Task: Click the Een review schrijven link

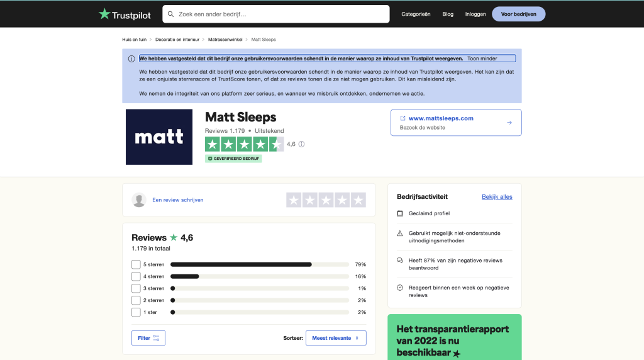Action: tap(178, 200)
